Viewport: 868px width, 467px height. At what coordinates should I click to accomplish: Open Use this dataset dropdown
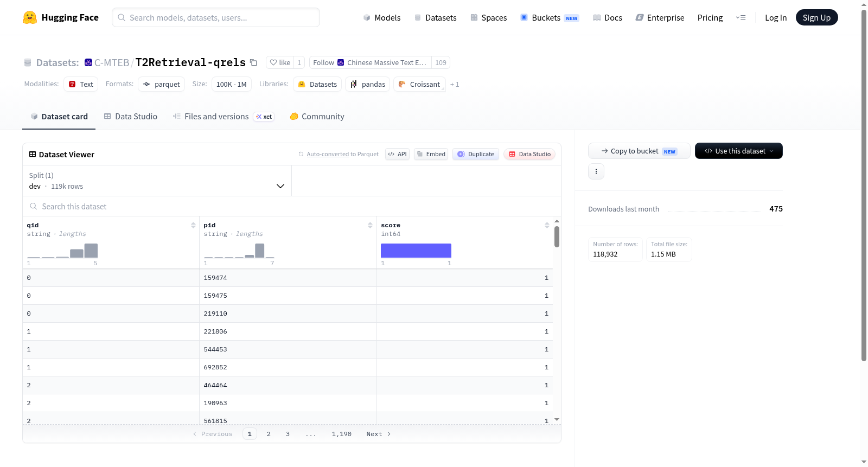click(739, 151)
